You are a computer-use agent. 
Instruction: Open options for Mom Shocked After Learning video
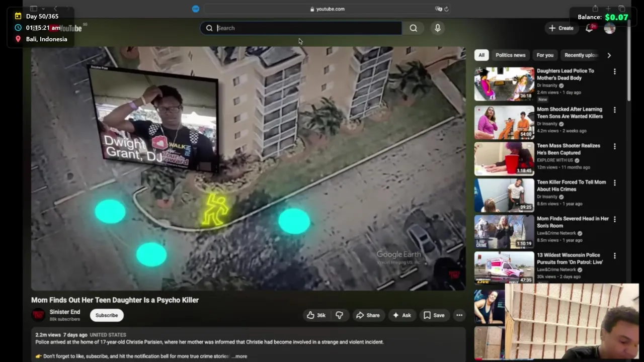pos(614,110)
